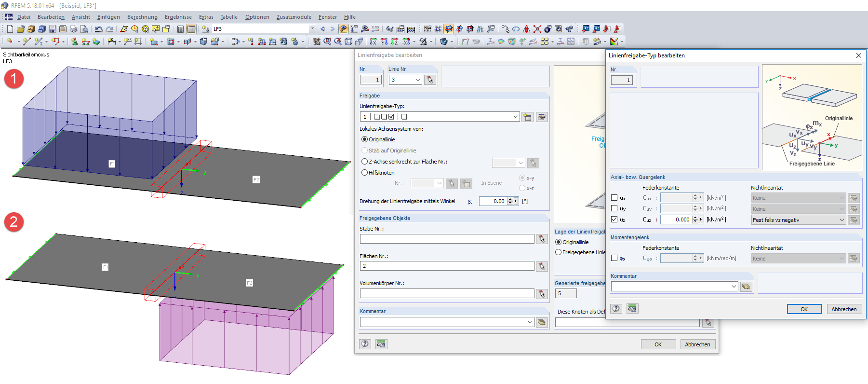Go to previous load case arrow
The height and width of the screenshot is (384, 868).
click(322, 29)
